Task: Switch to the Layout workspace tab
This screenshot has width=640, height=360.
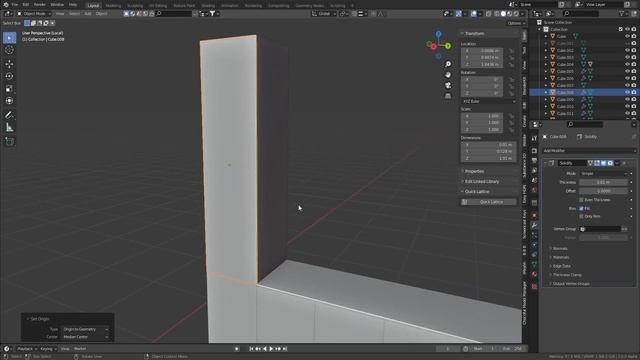Action: pyautogui.click(x=93, y=6)
